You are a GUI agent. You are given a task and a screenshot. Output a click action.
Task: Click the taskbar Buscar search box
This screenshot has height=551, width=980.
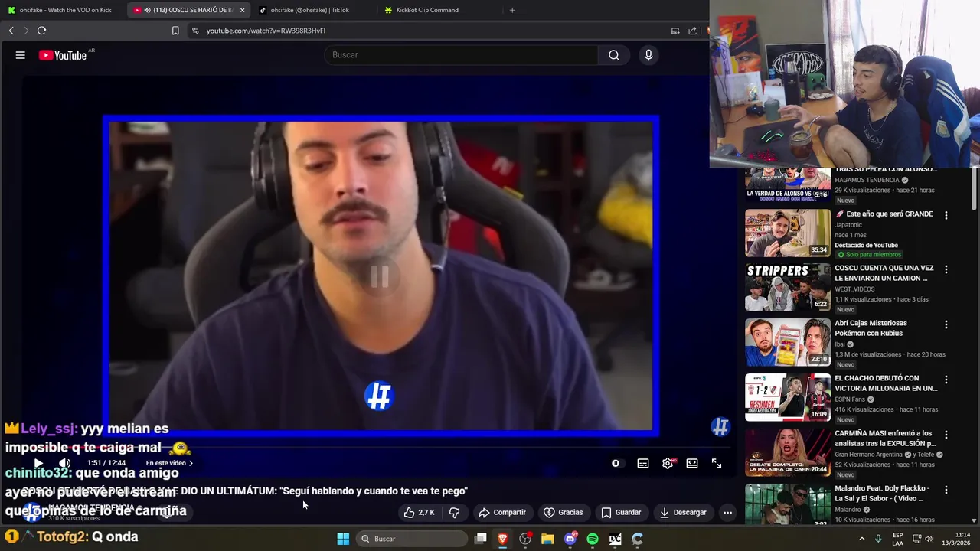[x=412, y=539]
